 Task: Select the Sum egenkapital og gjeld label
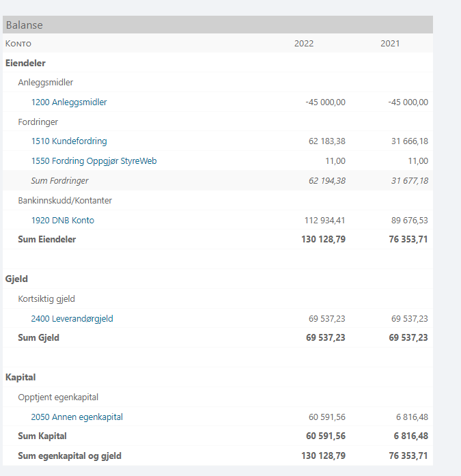click(x=70, y=456)
